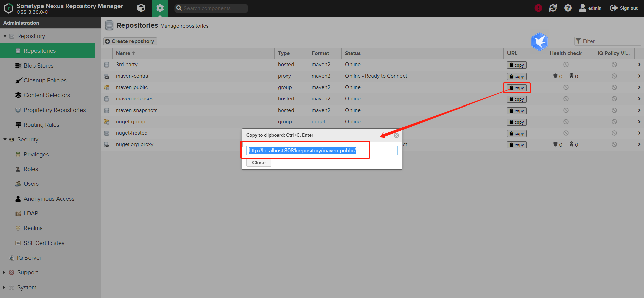The width and height of the screenshot is (644, 298).
Task: Click the 3rd-party repository name
Action: tap(127, 65)
